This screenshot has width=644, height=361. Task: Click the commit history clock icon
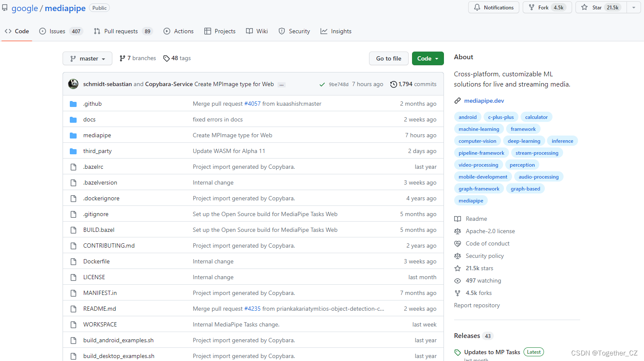393,84
